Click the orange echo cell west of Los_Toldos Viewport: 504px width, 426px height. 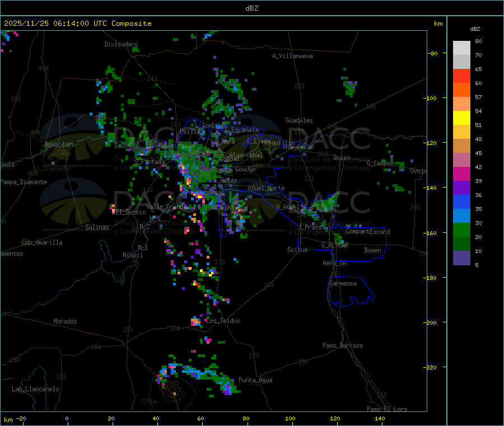click(x=196, y=321)
